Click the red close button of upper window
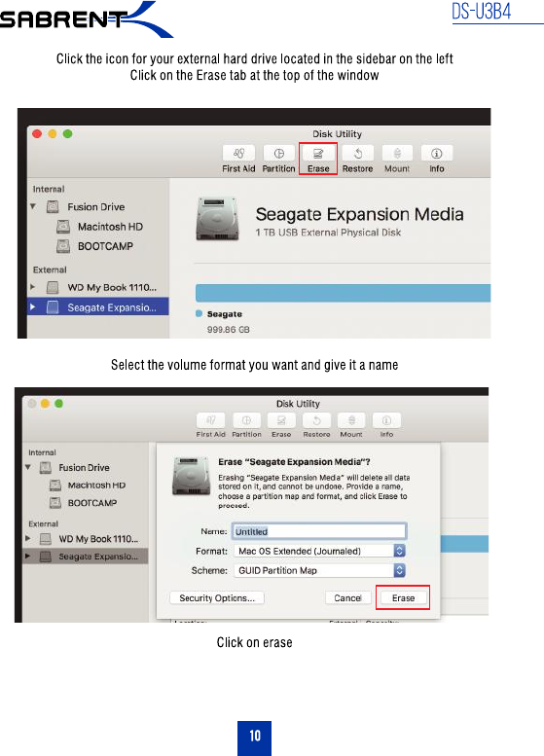Image resolution: width=544 pixels, height=756 pixels. 37,133
